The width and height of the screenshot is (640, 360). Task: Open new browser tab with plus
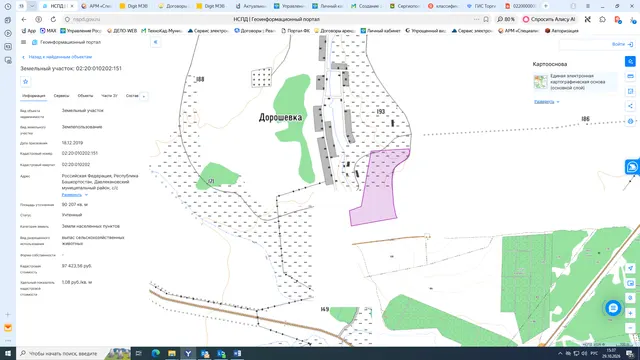pos(546,6)
